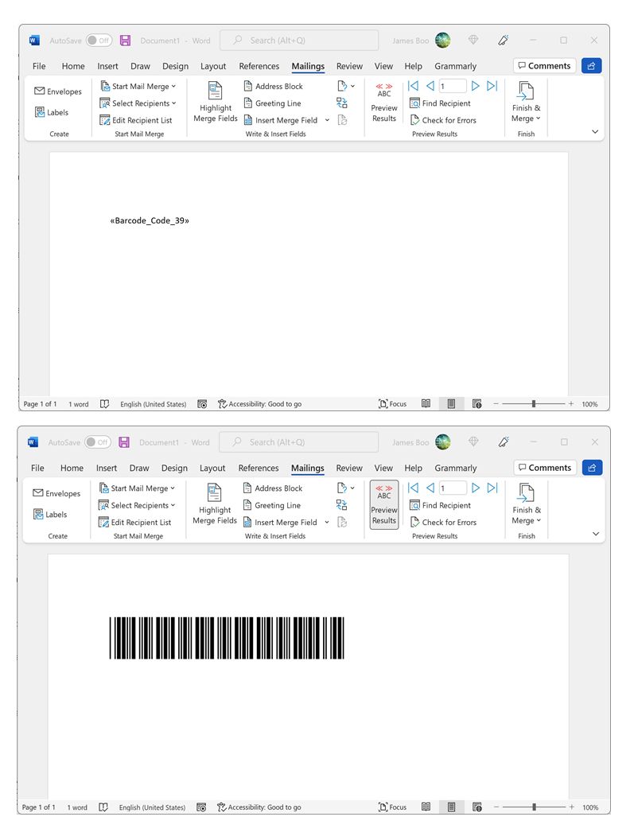Insert Address Block in bottom window
The image size is (634, 840).
point(273,488)
